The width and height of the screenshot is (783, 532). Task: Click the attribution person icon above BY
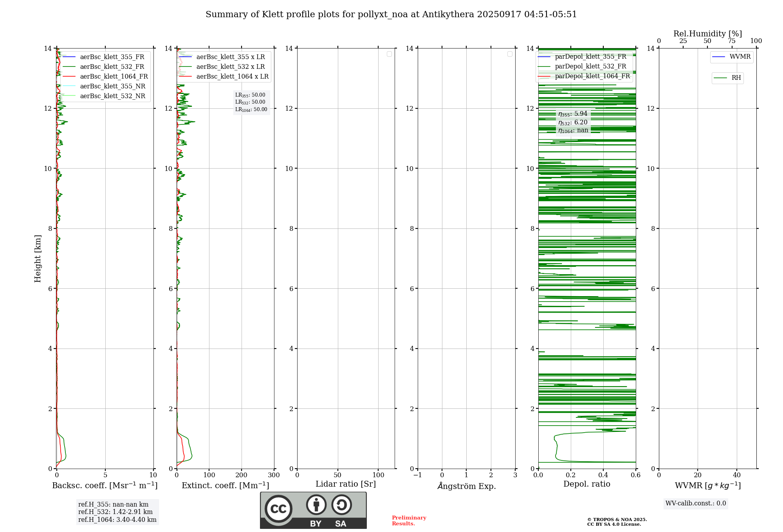(316, 505)
